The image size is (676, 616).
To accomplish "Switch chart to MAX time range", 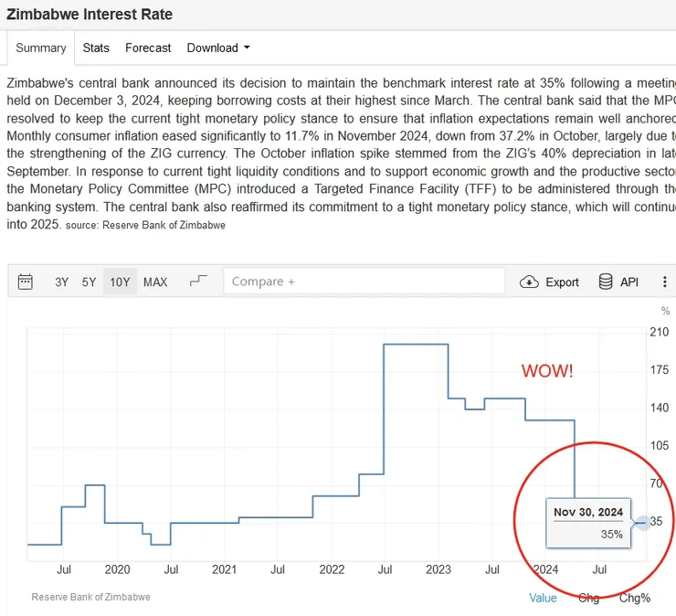I will pyautogui.click(x=155, y=282).
